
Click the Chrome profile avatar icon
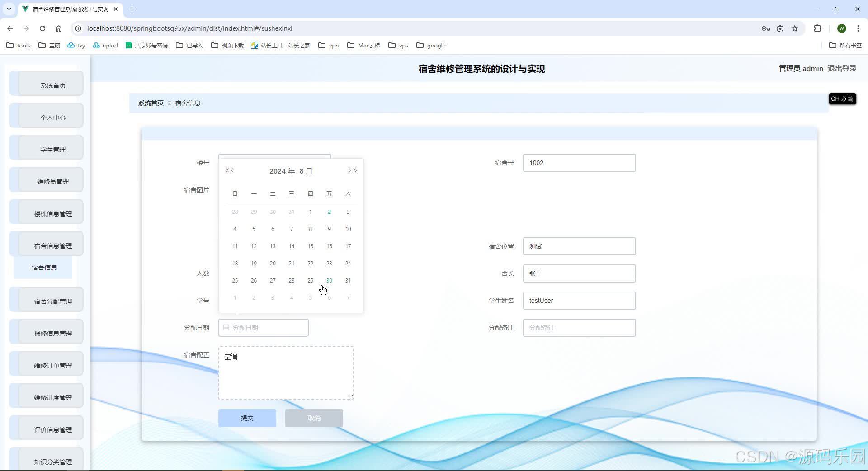tap(841, 28)
